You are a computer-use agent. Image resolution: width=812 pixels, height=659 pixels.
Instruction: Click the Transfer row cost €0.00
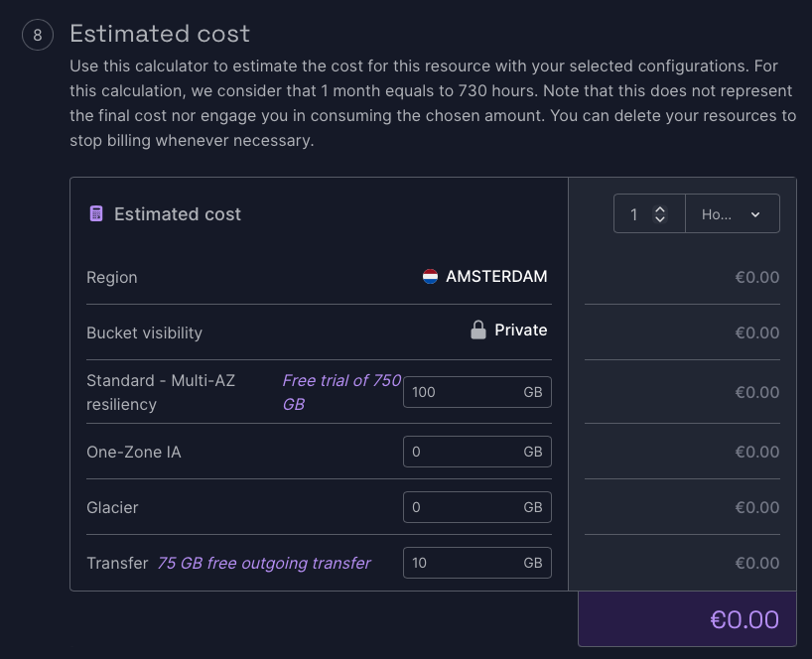[756, 563]
